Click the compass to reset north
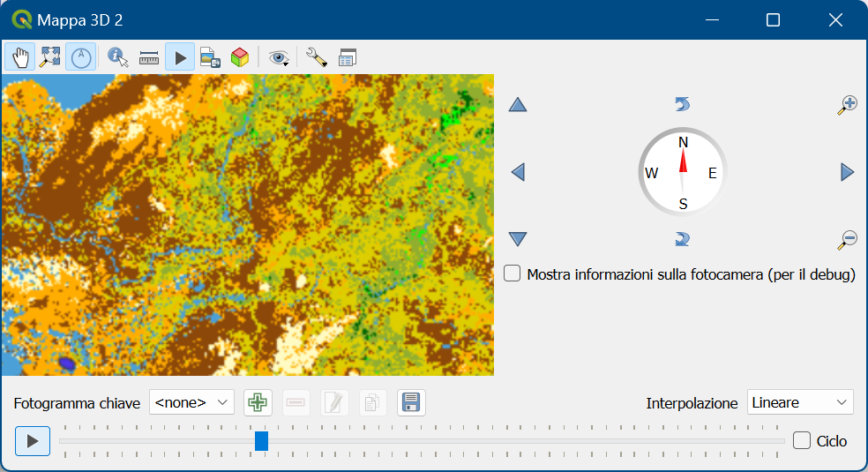Screen dimensions: 868x472 (683, 172)
